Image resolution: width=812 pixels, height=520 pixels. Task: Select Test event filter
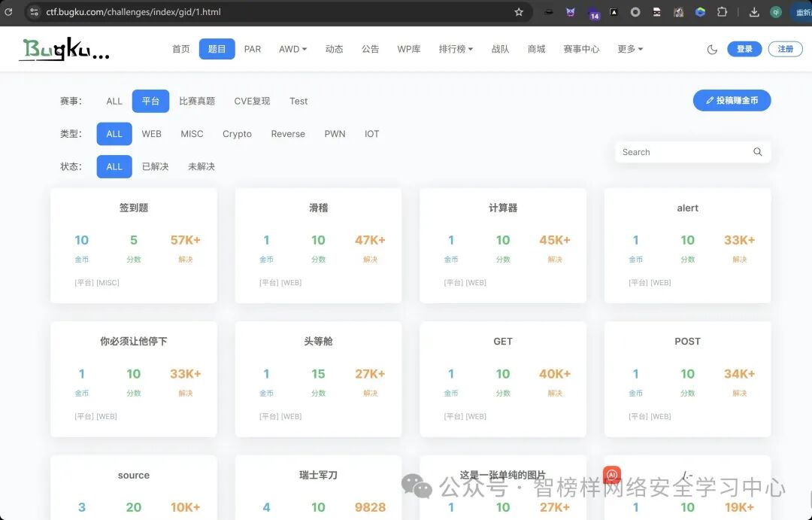(298, 101)
